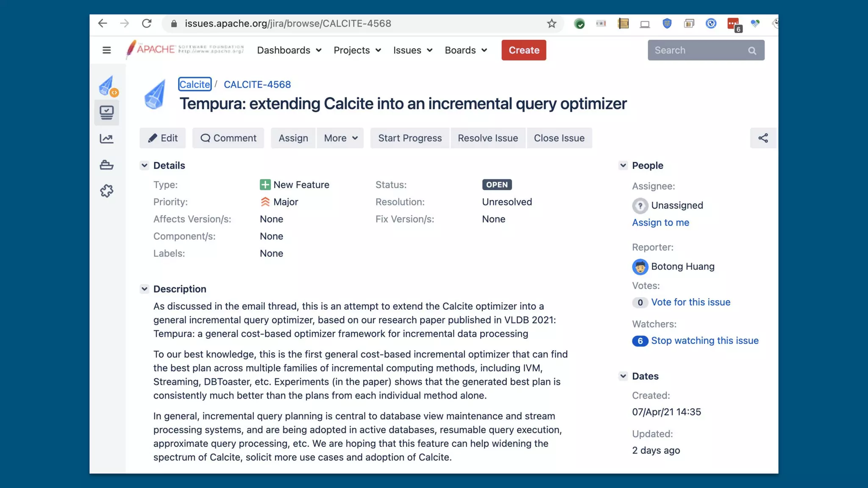Open the Reports chart icon
This screenshot has height=488, width=868.
click(107, 139)
